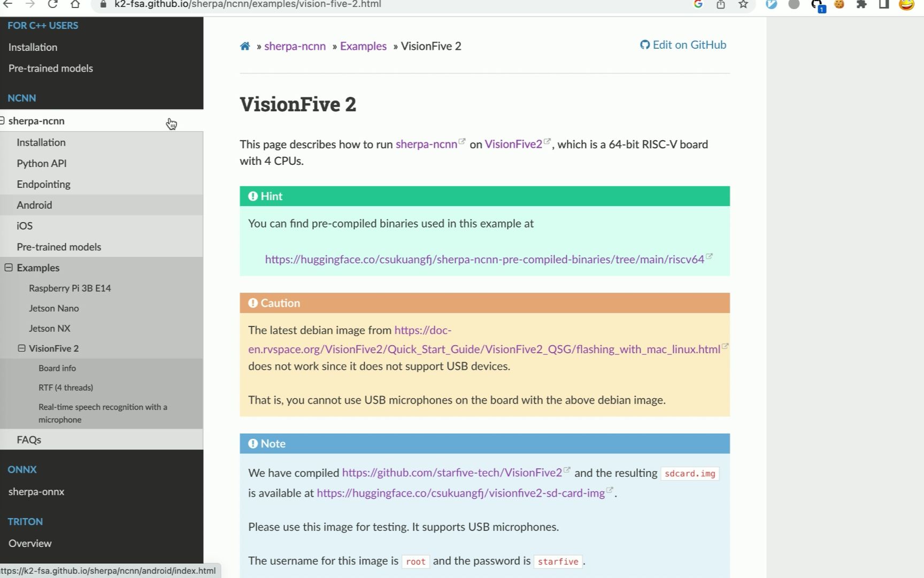Click sherpa-ncnn breadcrumb link

[295, 46]
